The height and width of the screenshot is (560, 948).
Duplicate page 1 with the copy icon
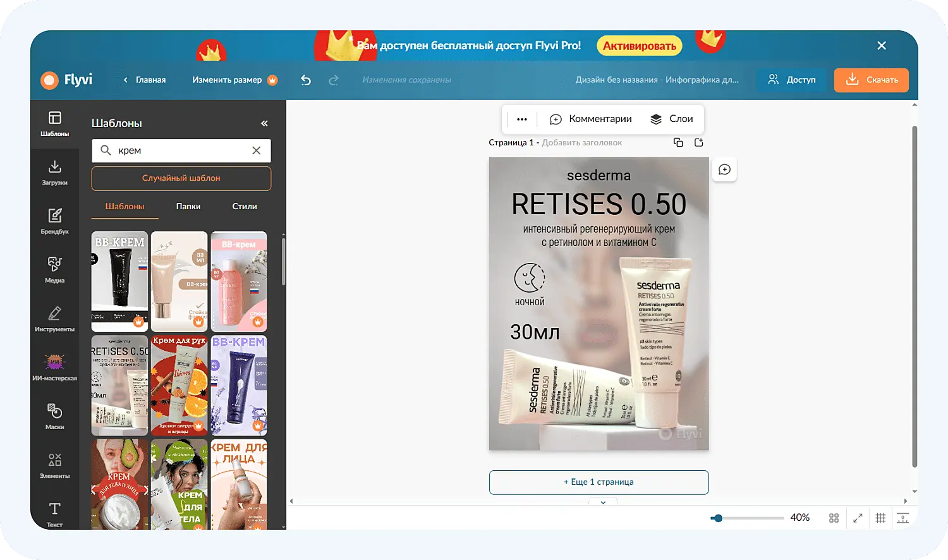tap(678, 142)
